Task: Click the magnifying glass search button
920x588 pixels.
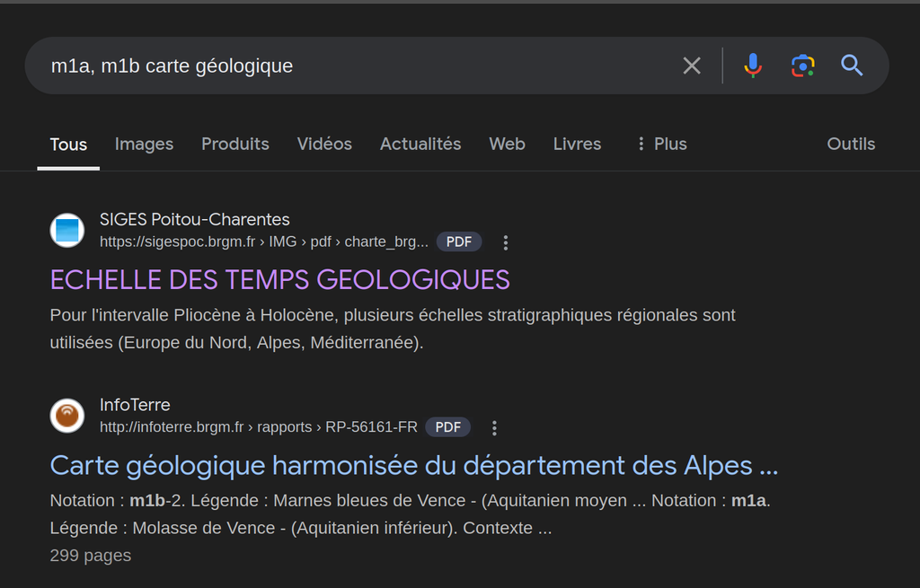Action: (x=852, y=66)
